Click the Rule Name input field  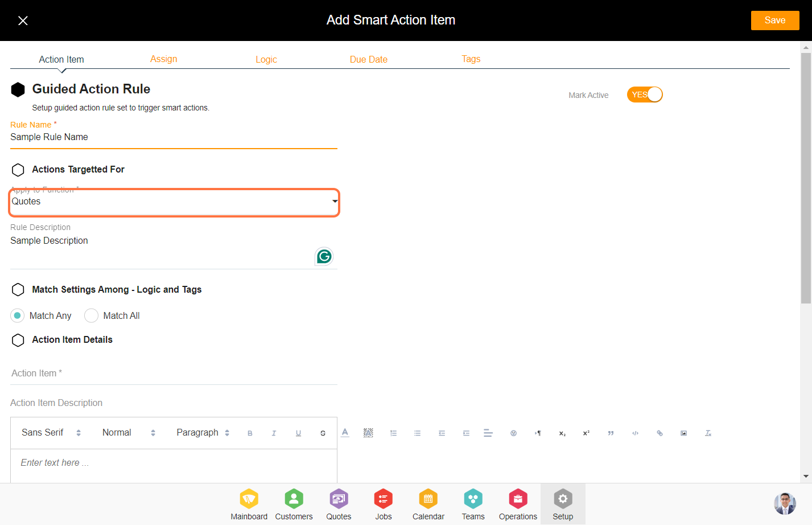pos(174,137)
